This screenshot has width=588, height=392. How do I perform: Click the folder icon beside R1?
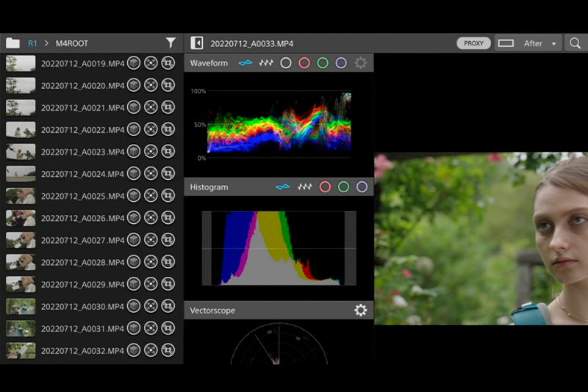[12, 43]
